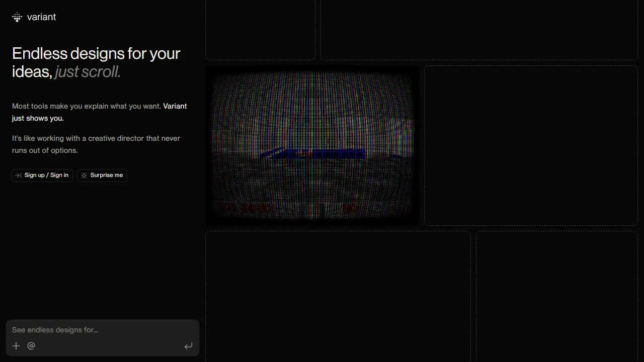Click the plus attach icon
The image size is (644, 362).
point(16,346)
